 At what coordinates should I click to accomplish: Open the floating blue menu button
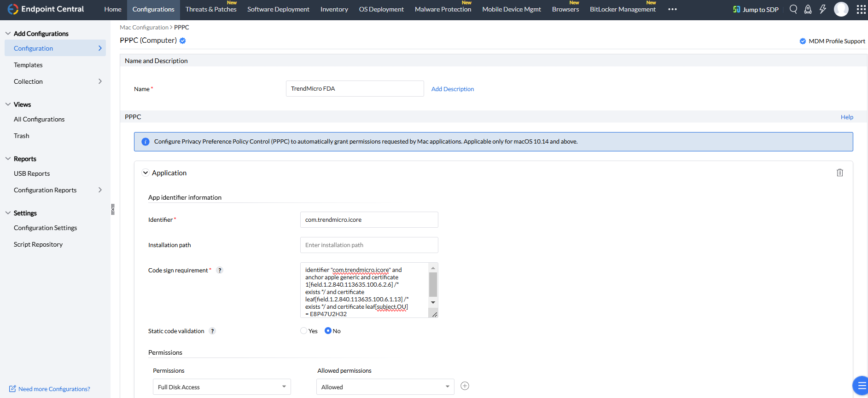point(861,386)
